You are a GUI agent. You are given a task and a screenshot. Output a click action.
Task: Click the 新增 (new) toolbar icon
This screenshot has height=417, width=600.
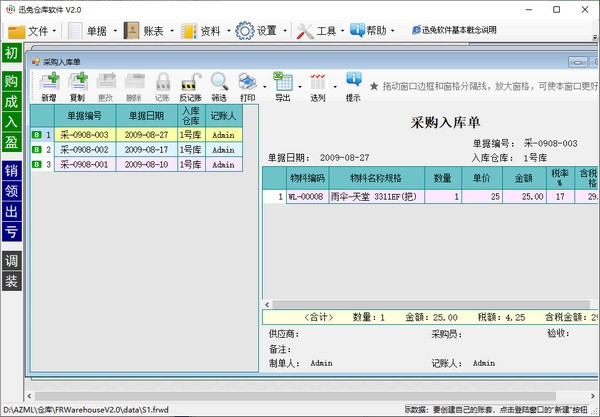tap(49, 86)
